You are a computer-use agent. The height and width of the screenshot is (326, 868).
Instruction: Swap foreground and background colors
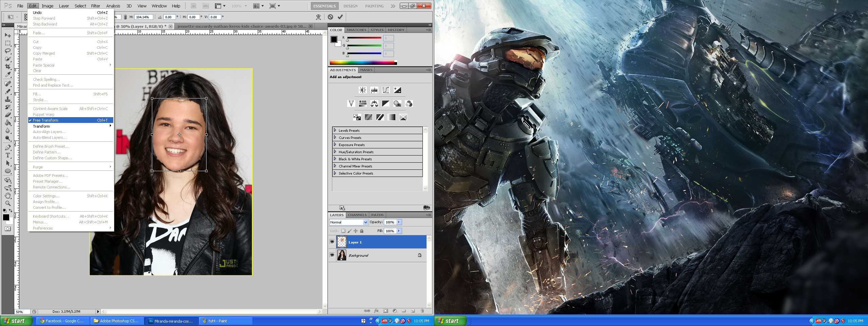pos(11,211)
